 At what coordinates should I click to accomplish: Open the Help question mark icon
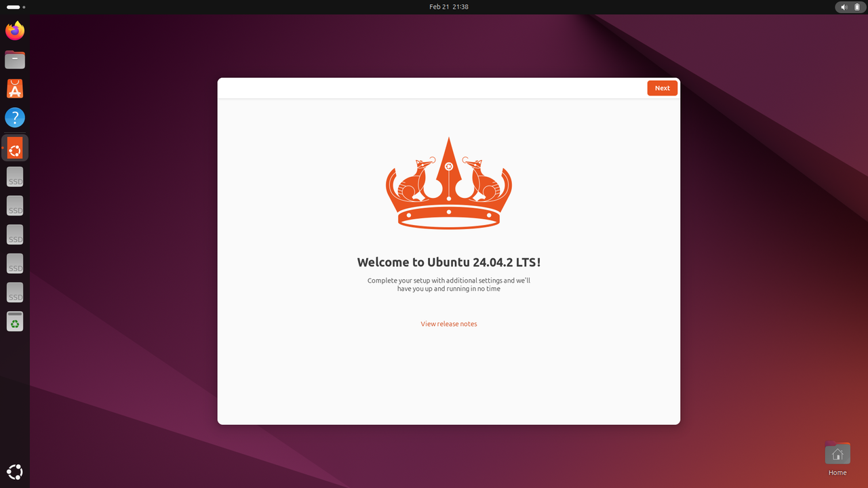[x=15, y=118]
